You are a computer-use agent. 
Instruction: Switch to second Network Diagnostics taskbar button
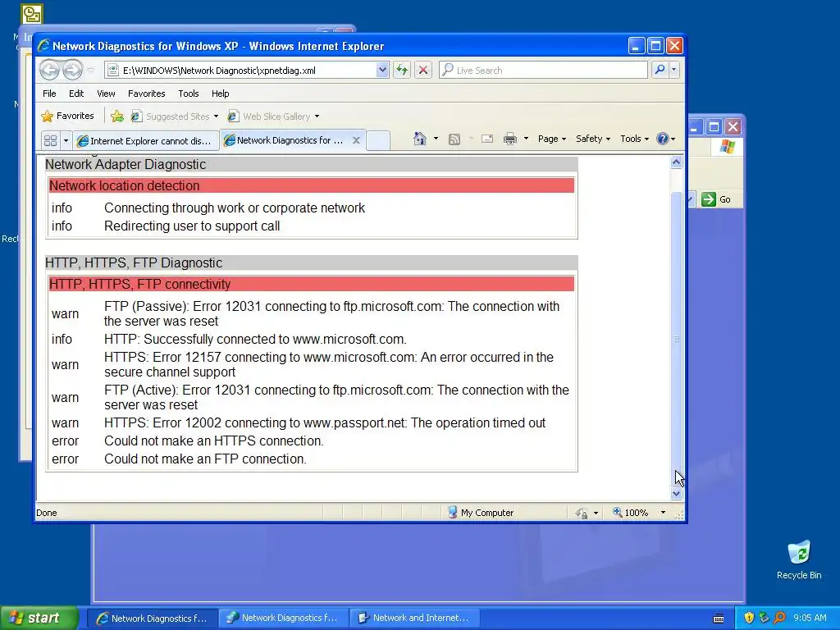[x=283, y=619]
